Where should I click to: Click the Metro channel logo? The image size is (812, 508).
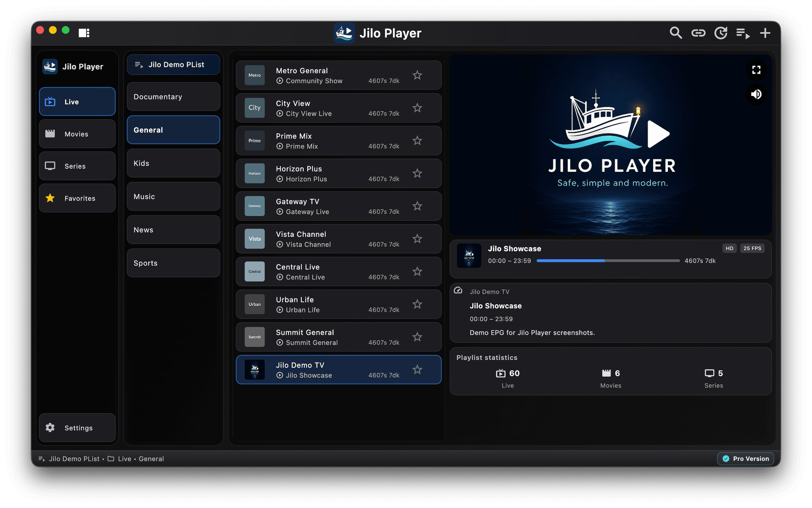(255, 75)
